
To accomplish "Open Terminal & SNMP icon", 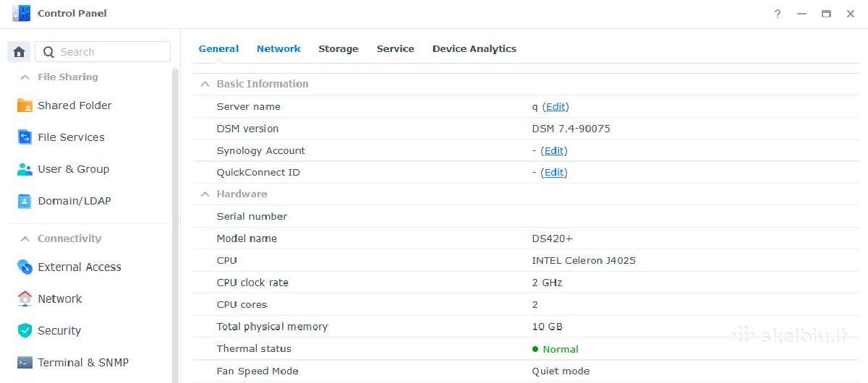I will coord(25,362).
